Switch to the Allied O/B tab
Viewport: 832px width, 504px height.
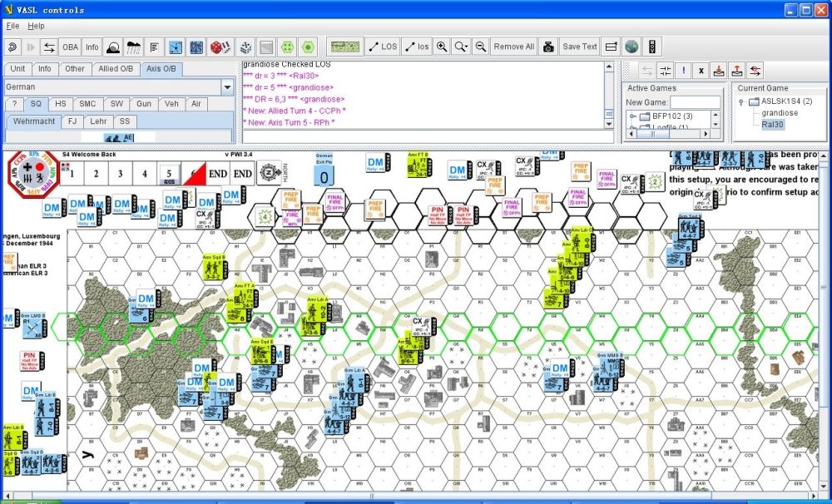116,69
